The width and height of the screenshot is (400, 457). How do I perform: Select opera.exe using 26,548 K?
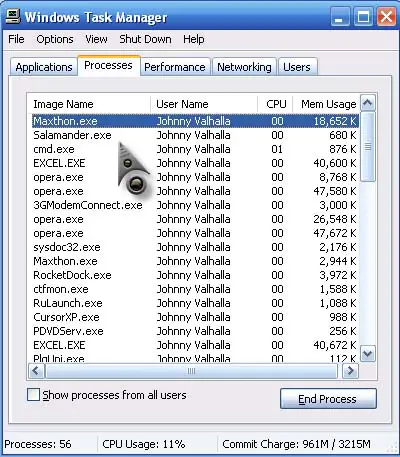pos(195,219)
